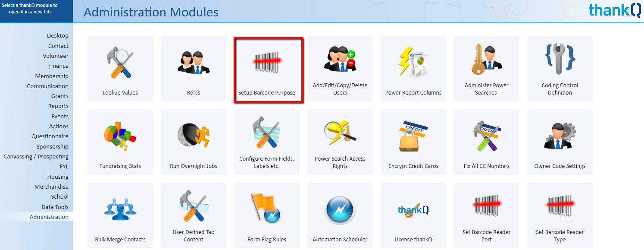Open Finance in the sidebar

click(58, 66)
